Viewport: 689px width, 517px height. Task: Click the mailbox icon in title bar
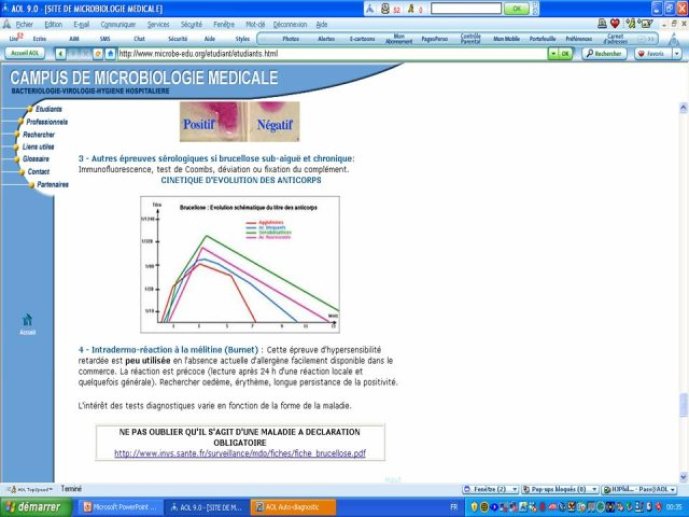385,8
